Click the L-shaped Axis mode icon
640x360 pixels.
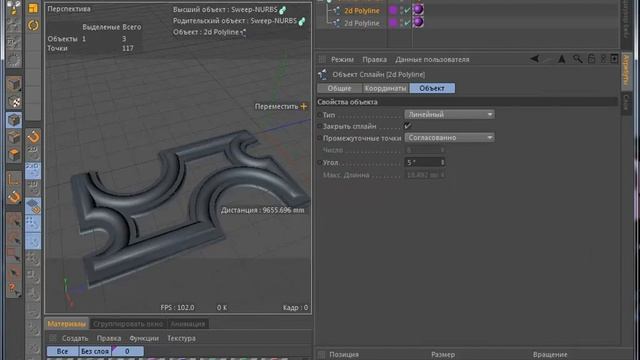pyautogui.click(x=14, y=179)
